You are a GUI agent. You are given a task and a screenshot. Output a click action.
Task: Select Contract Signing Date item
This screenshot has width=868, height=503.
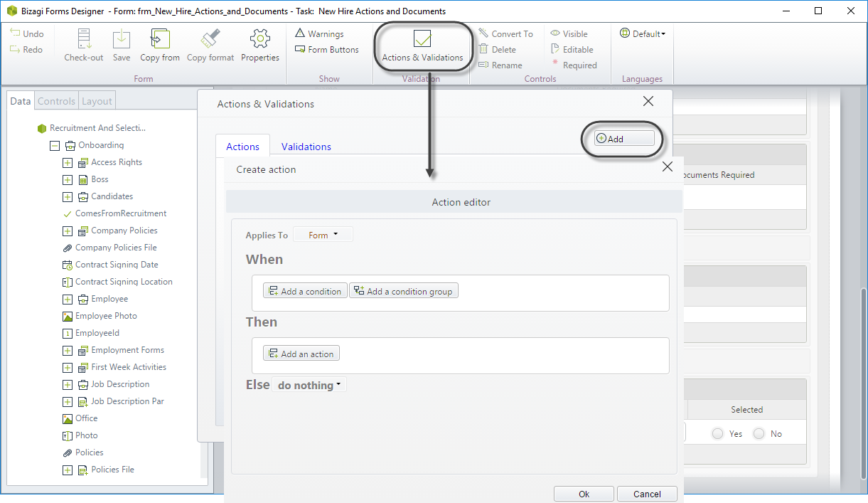[110, 265]
